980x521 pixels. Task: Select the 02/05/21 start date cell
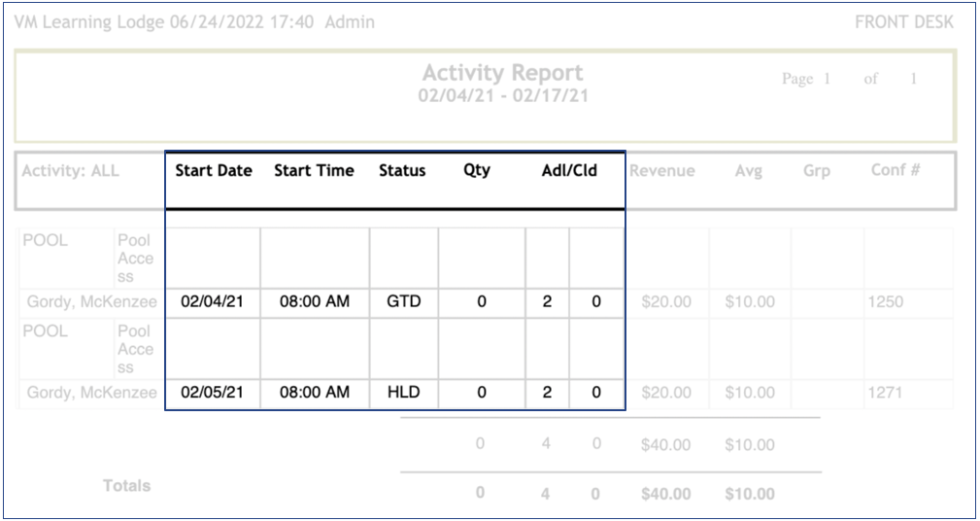(x=213, y=394)
